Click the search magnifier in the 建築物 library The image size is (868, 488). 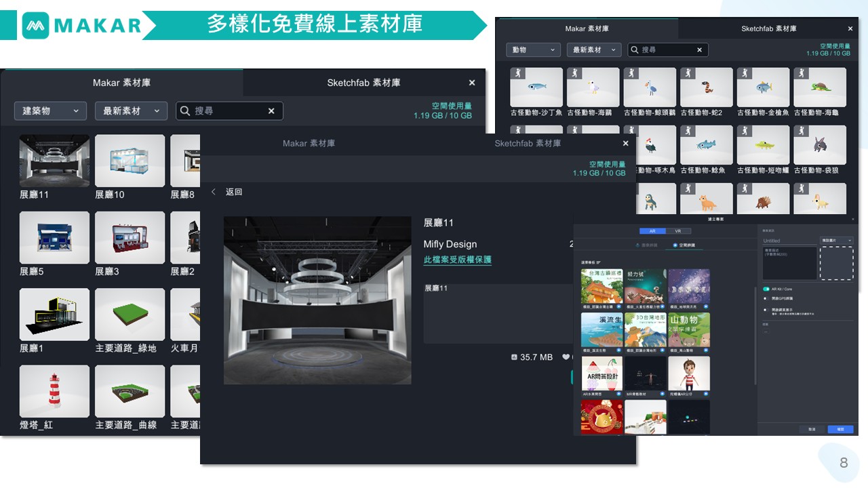pos(185,111)
